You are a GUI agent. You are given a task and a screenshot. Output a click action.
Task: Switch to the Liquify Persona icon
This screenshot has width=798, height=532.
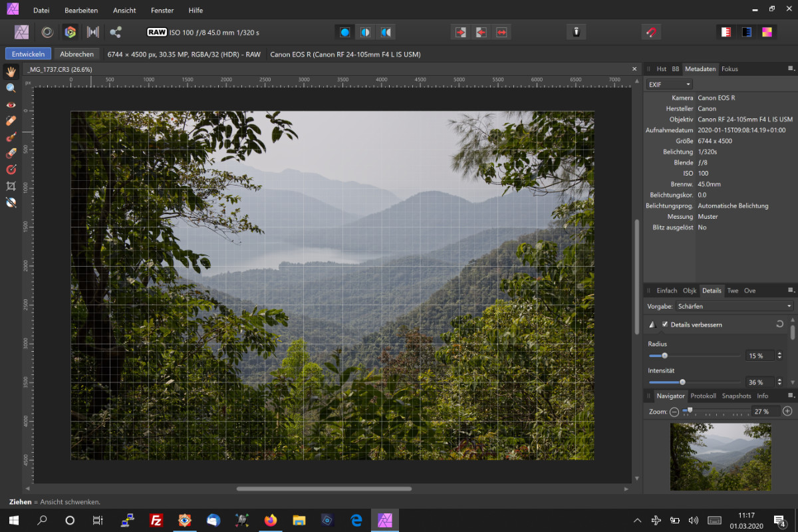coord(47,32)
